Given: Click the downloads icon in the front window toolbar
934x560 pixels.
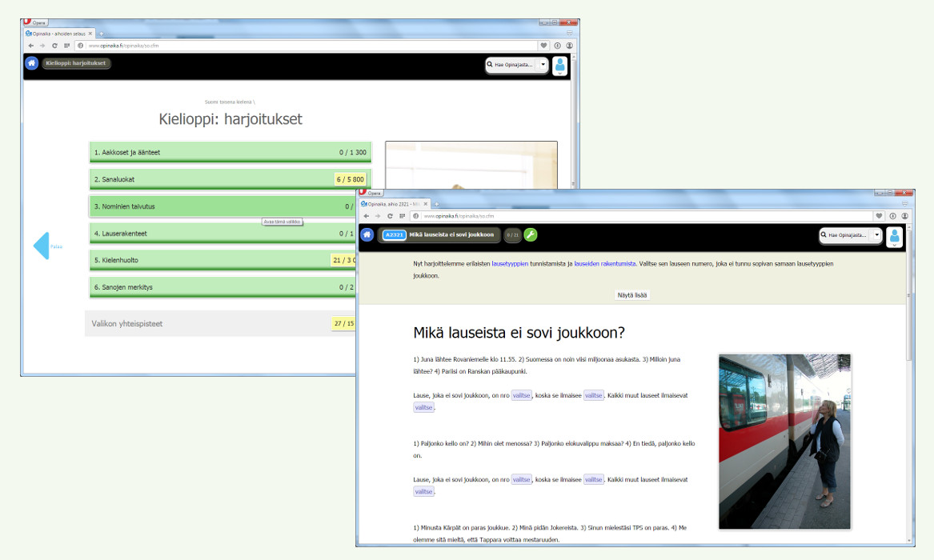Looking at the screenshot, I should (892, 216).
